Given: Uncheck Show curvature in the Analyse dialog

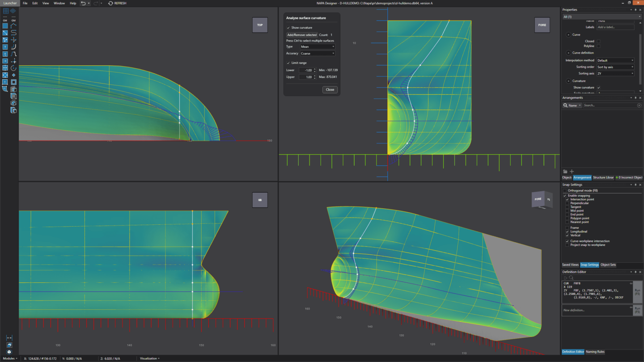Looking at the screenshot, I should point(288,27).
